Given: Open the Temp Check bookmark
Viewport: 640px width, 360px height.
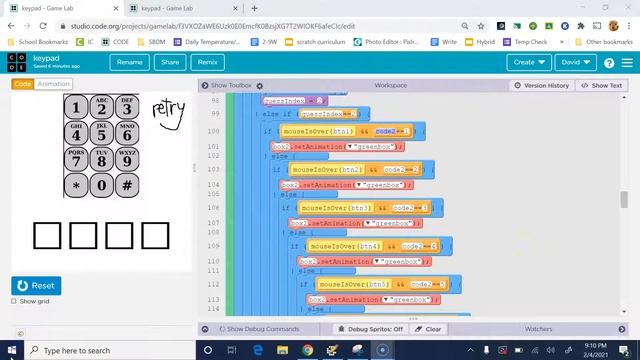Looking at the screenshot, I should point(525,42).
